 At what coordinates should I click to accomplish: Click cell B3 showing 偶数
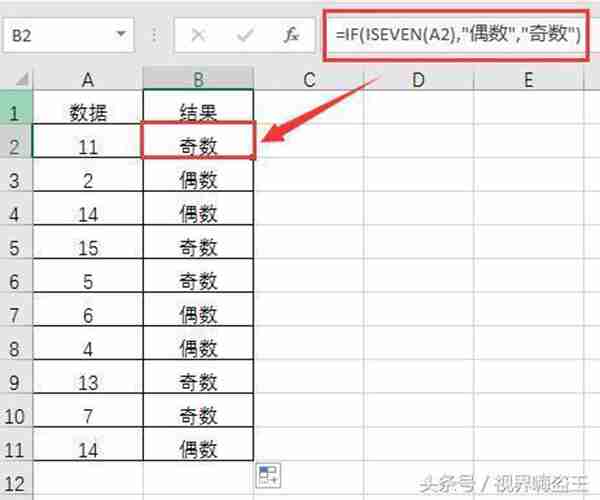tap(198, 175)
